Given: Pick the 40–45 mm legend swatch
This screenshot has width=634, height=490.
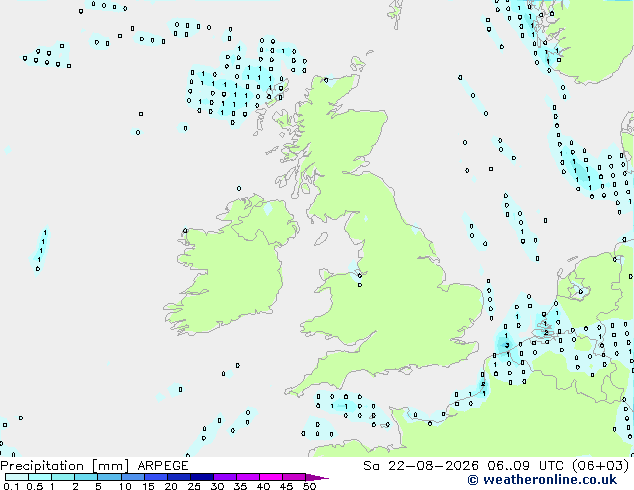Looking at the screenshot, I should tap(271, 477).
